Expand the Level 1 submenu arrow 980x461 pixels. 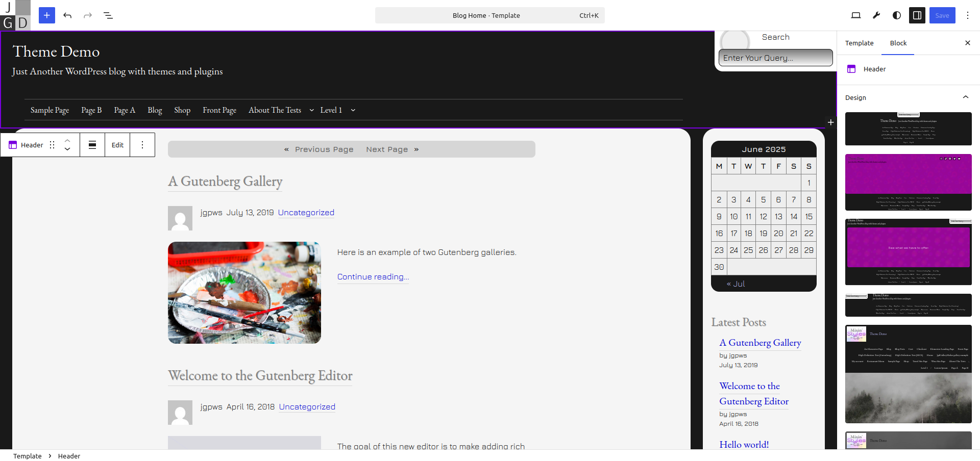pos(353,110)
